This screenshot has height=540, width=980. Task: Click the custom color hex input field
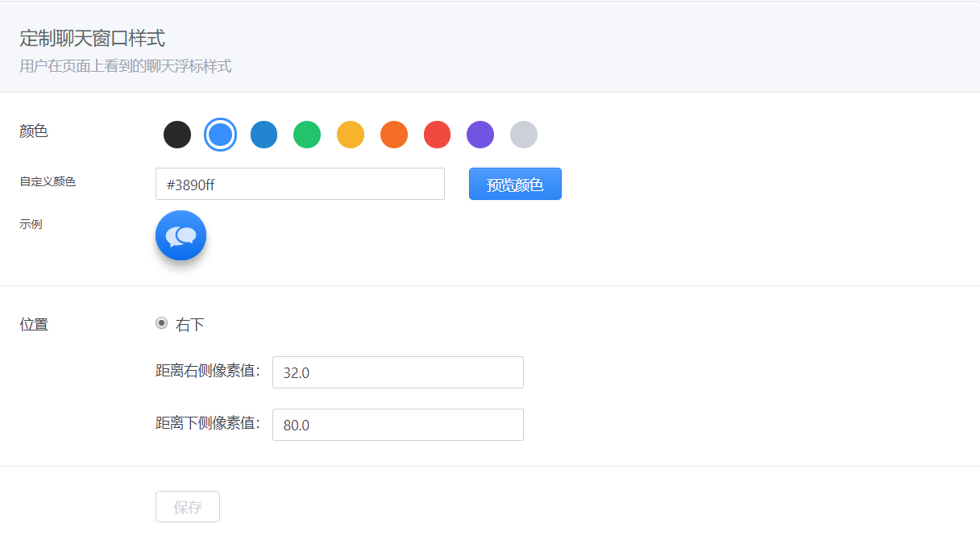pos(300,184)
